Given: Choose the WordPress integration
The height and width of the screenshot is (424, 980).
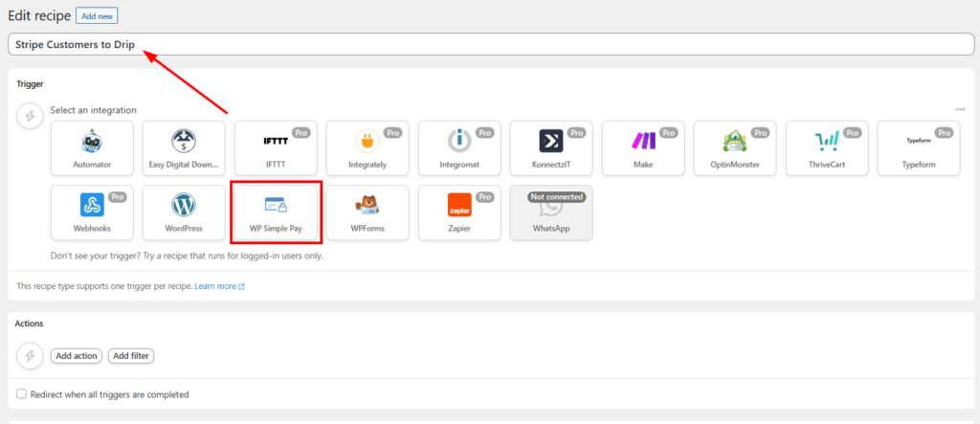Looking at the screenshot, I should pos(184,212).
